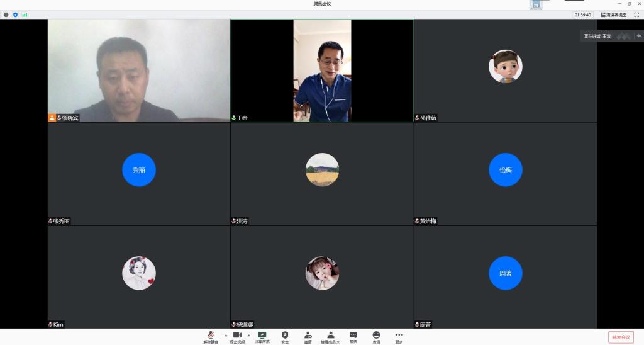Open the 聊天 chat icon
Viewport: 644px width, 345px height.
353,336
